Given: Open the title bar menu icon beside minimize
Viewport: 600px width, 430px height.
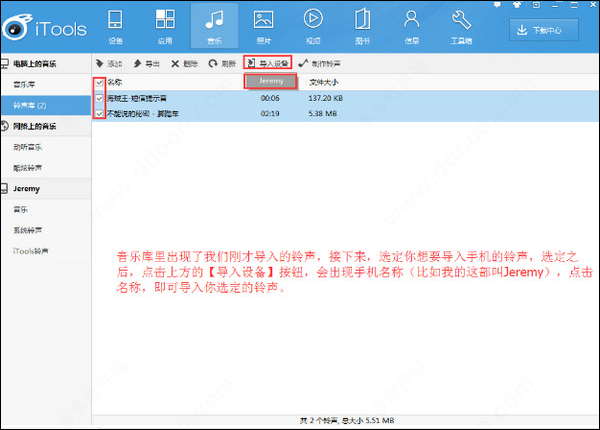Looking at the screenshot, I should tap(536, 5).
